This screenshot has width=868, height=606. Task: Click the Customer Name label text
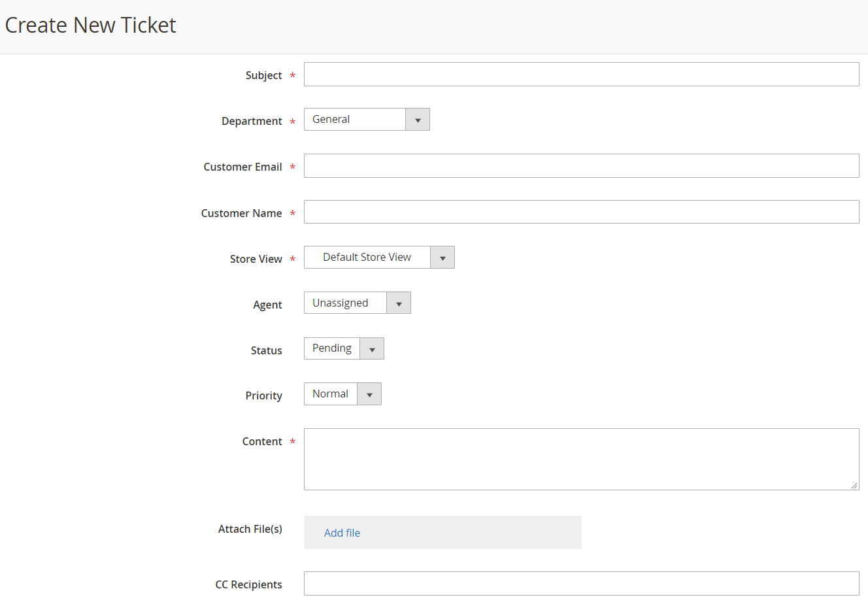coord(241,213)
